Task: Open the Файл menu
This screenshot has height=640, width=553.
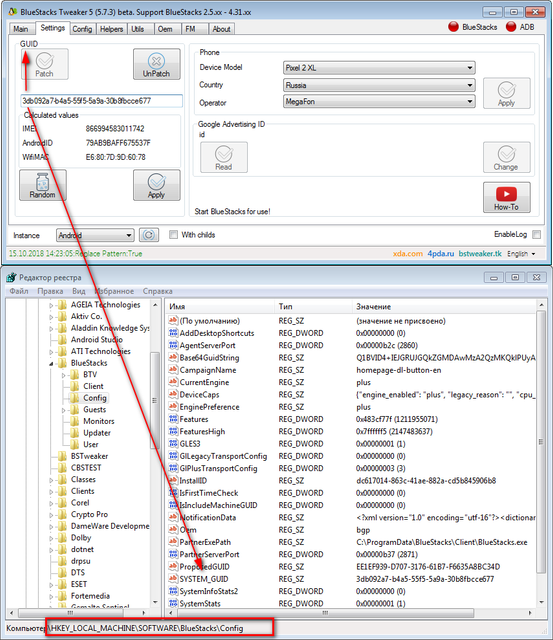Action: [19, 291]
